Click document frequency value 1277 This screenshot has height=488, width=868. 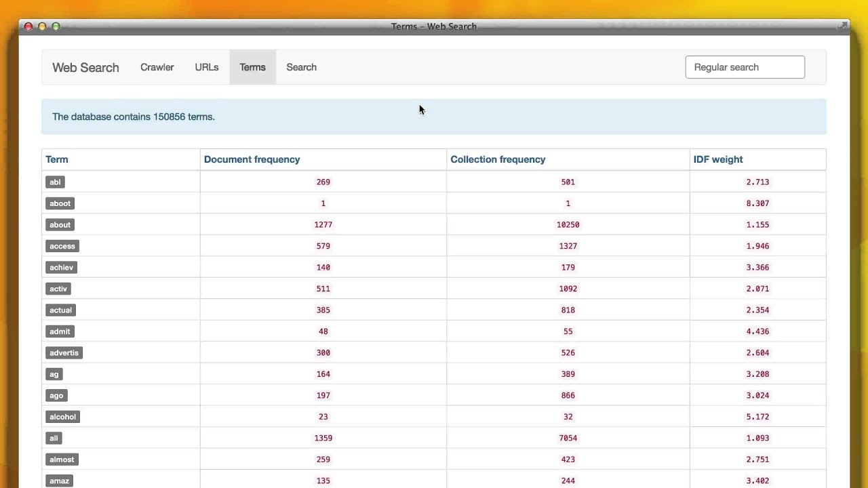point(323,224)
